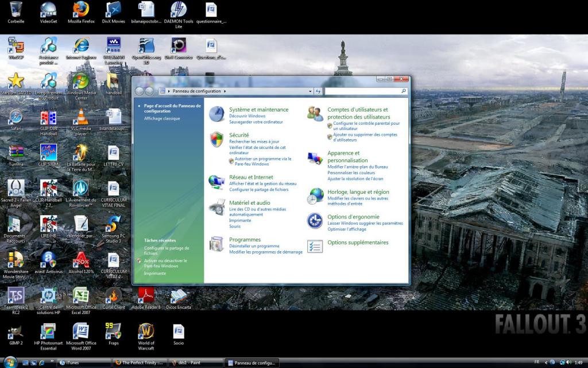Select the Safari desktop icon
The height and width of the screenshot is (368, 588).
pos(16,120)
